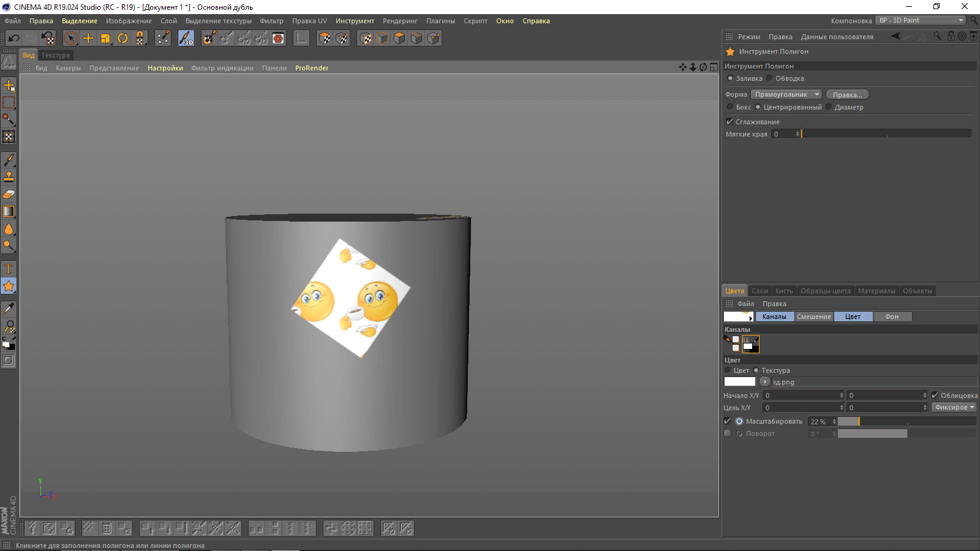980x551 pixels.
Task: Open the Форма dropdown showing Прямоугольник
Action: tap(786, 94)
